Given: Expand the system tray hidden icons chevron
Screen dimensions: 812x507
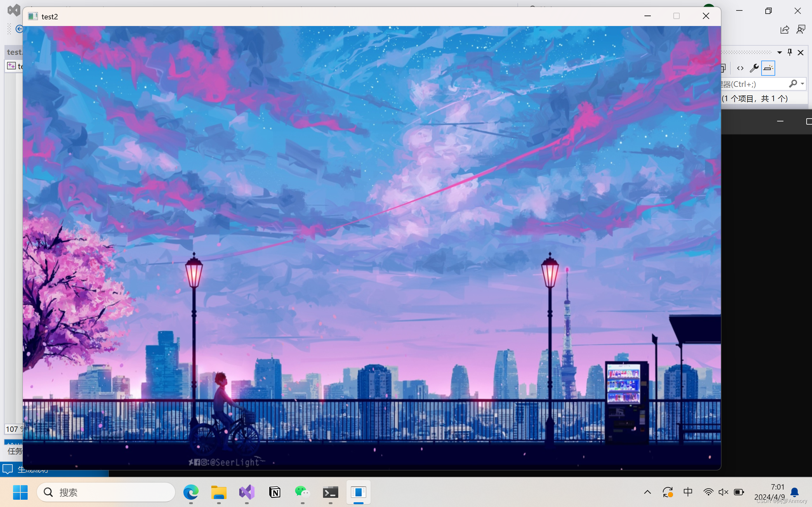Looking at the screenshot, I should coord(648,492).
